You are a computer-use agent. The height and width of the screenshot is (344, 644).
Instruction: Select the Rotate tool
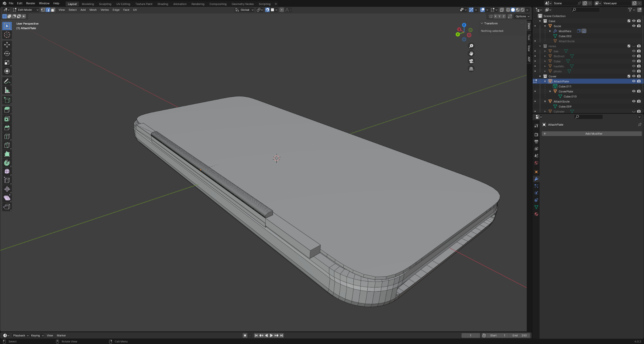[7, 53]
